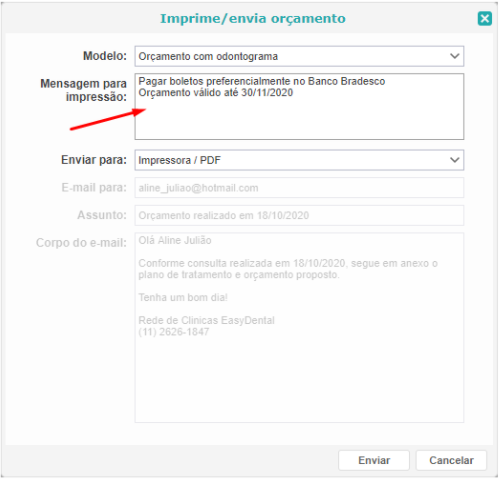Click the 'Pagar boletos preferencialmente' text line

(x=262, y=81)
